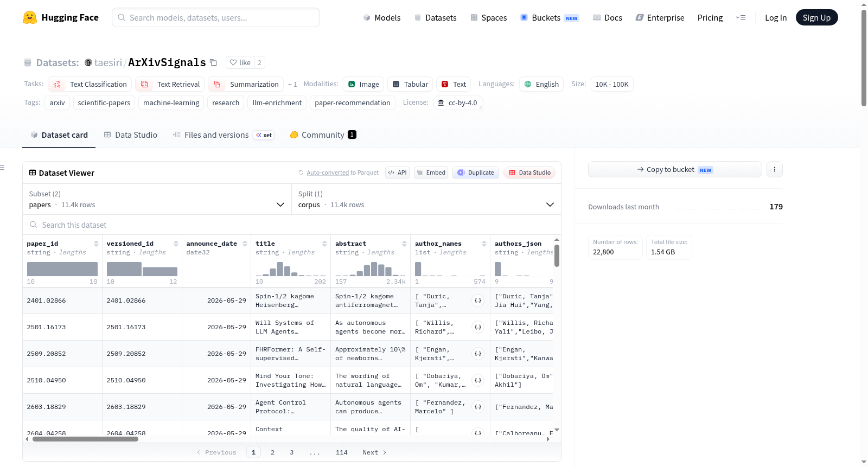
Task: Open the Spaces menu item
Action: click(x=488, y=17)
